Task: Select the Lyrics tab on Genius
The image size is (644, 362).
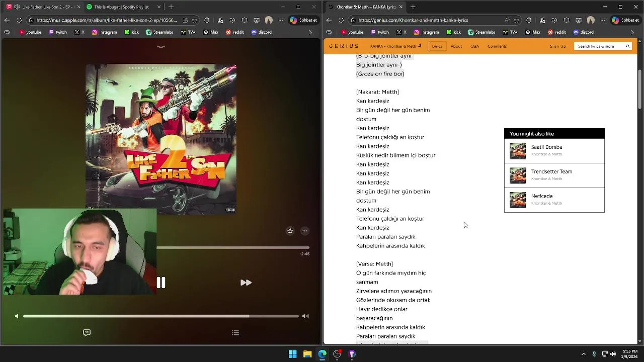Action: [x=437, y=46]
